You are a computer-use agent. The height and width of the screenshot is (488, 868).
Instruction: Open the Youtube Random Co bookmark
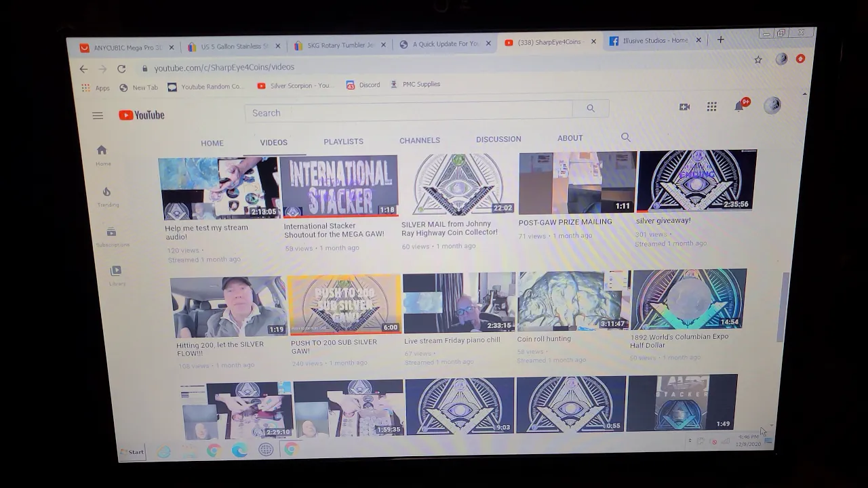[205, 87]
